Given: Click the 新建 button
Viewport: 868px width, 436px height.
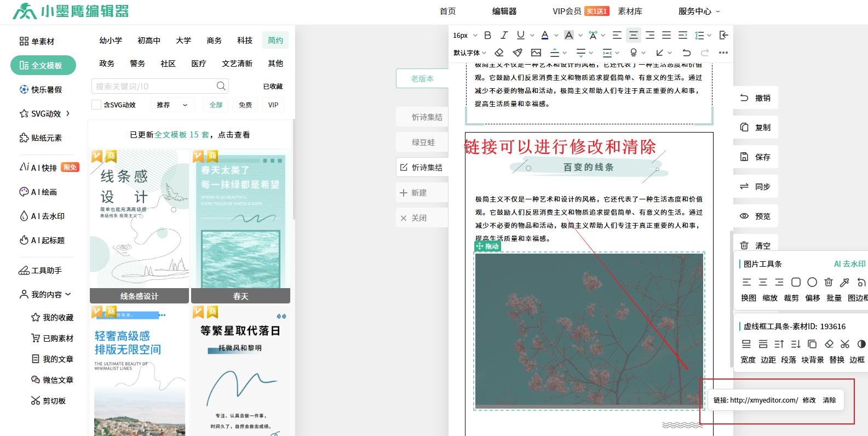Looking at the screenshot, I should coord(422,193).
